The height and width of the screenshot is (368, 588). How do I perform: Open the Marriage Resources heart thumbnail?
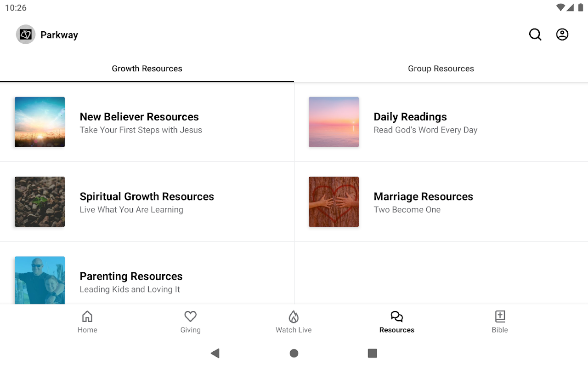334,202
